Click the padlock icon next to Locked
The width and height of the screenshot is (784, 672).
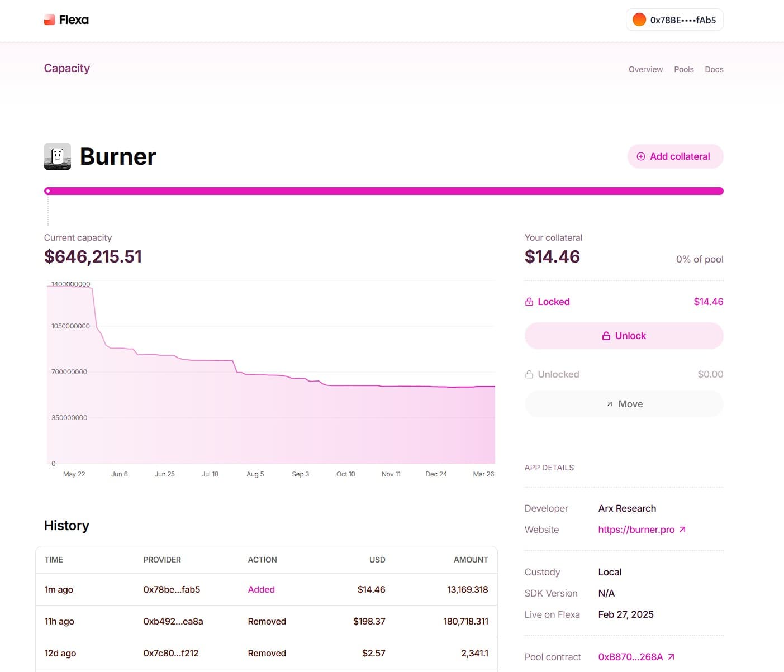tap(529, 302)
